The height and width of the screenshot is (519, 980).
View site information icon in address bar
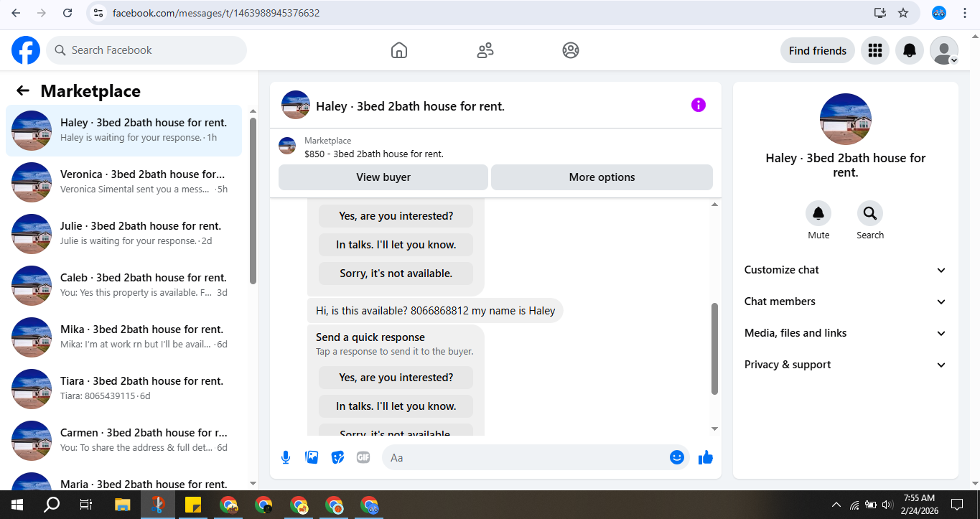pyautogui.click(x=99, y=13)
